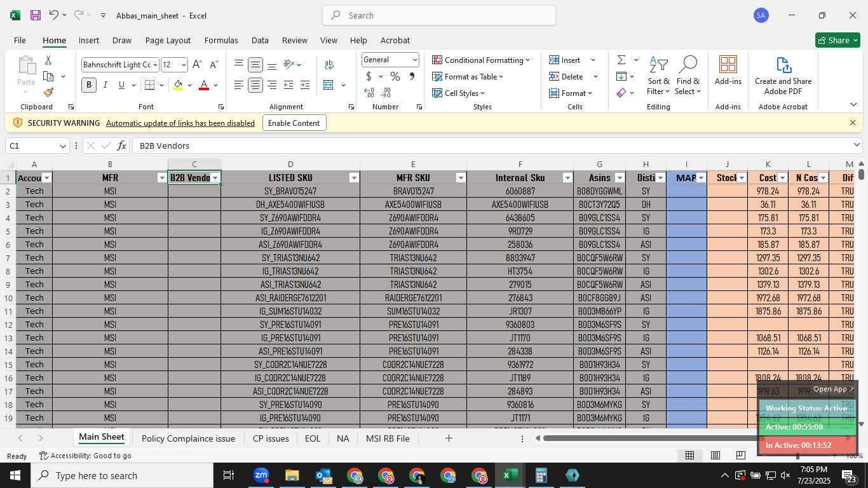Toggle Normal view in status bar

coord(689,455)
